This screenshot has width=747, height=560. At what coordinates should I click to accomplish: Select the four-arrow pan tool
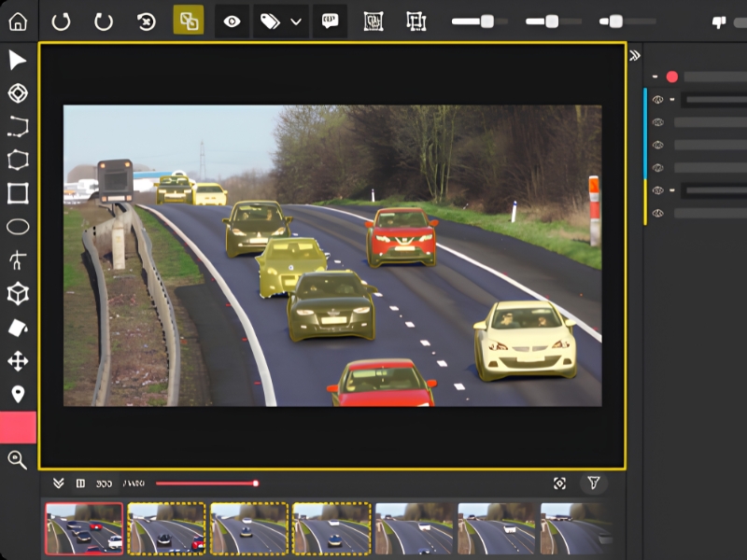[x=18, y=361]
